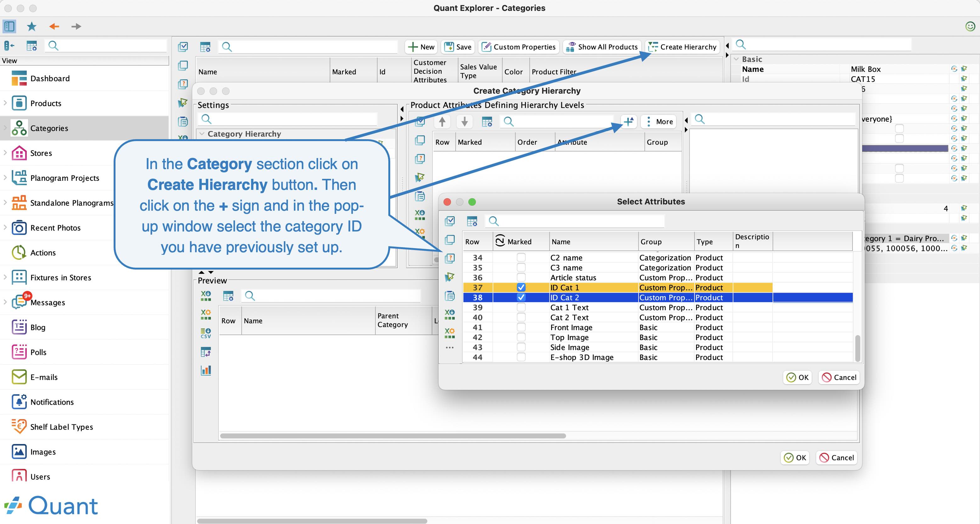Go back with the orange arrow
Image resolution: width=980 pixels, height=524 pixels.
tap(54, 26)
